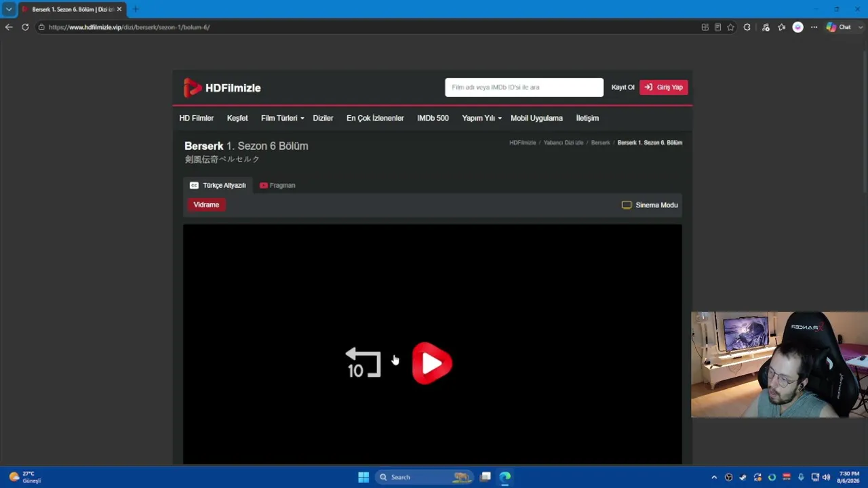868x488 pixels.
Task: Reload the current page
Action: coord(25,27)
